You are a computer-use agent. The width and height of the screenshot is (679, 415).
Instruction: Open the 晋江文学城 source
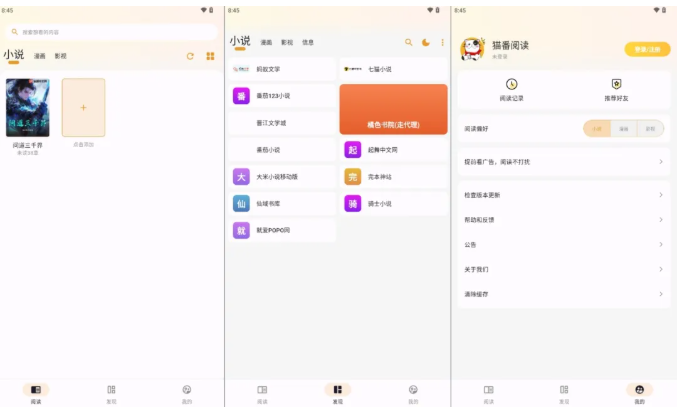pyautogui.click(x=282, y=123)
